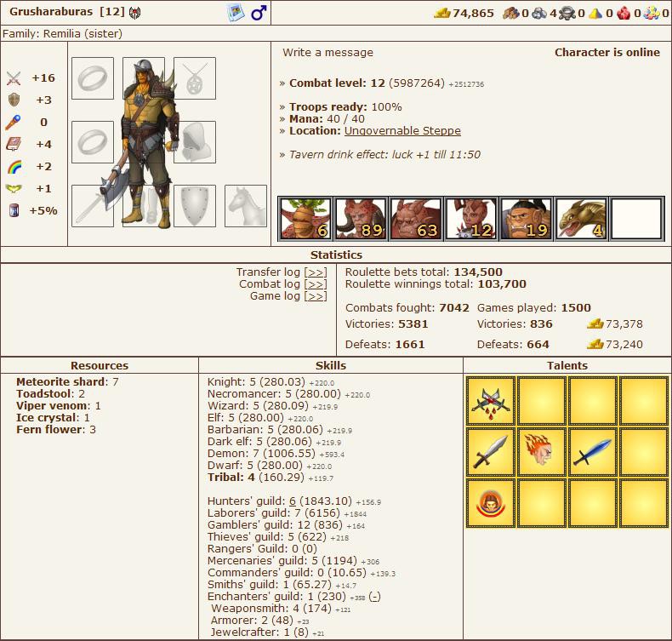672x641 pixels.
Task: Select the troop stack with 63 units
Action: coord(416,219)
